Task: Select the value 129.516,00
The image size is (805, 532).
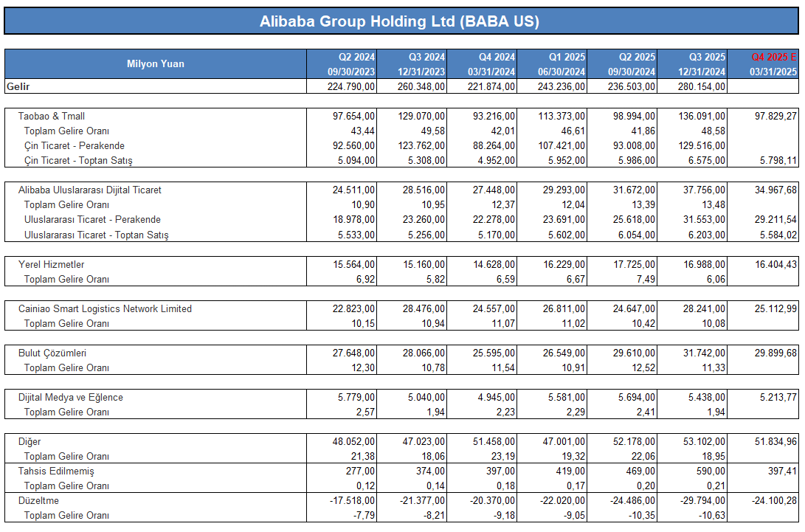Action: (702, 146)
